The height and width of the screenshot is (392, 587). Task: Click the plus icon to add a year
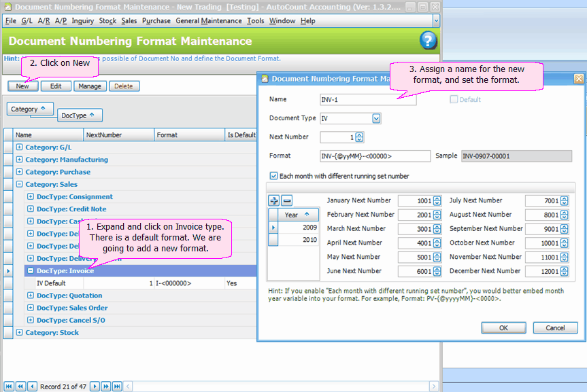click(x=273, y=200)
